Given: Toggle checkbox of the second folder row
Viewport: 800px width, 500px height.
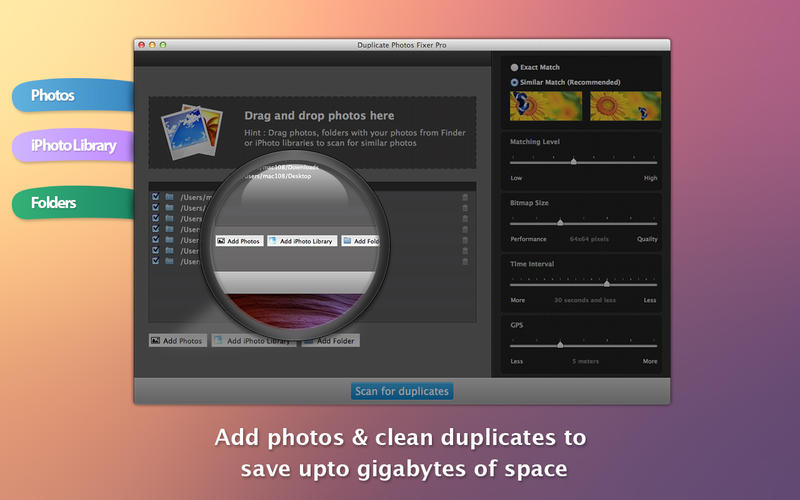Looking at the screenshot, I should [156, 207].
